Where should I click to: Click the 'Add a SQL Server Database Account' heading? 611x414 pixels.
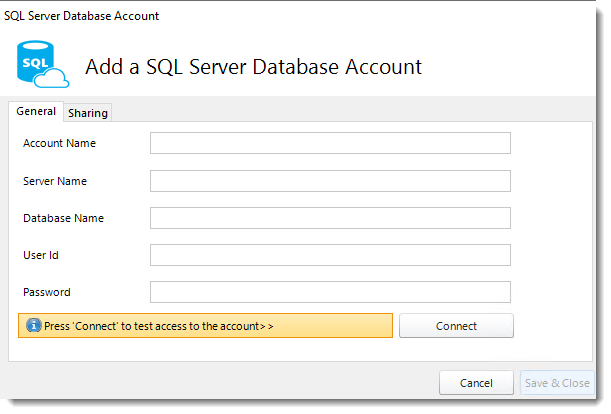253,67
